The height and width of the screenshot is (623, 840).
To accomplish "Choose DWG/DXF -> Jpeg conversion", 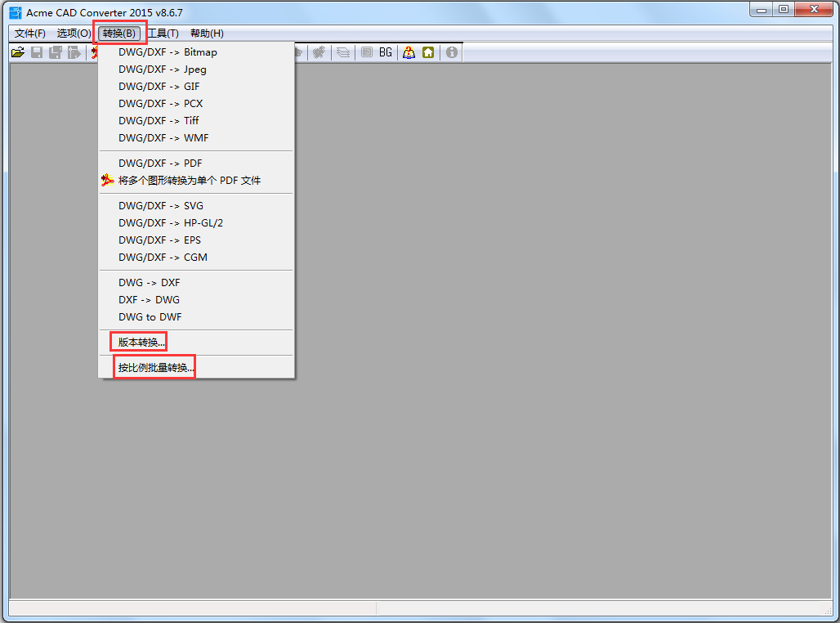I will click(x=157, y=69).
